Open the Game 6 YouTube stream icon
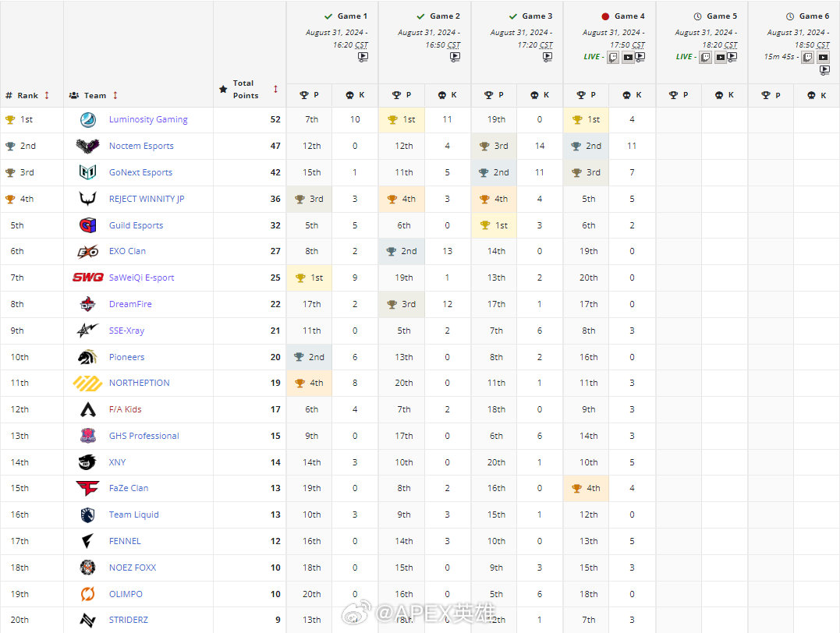Viewport: 840px width, 633px height. pos(824,58)
